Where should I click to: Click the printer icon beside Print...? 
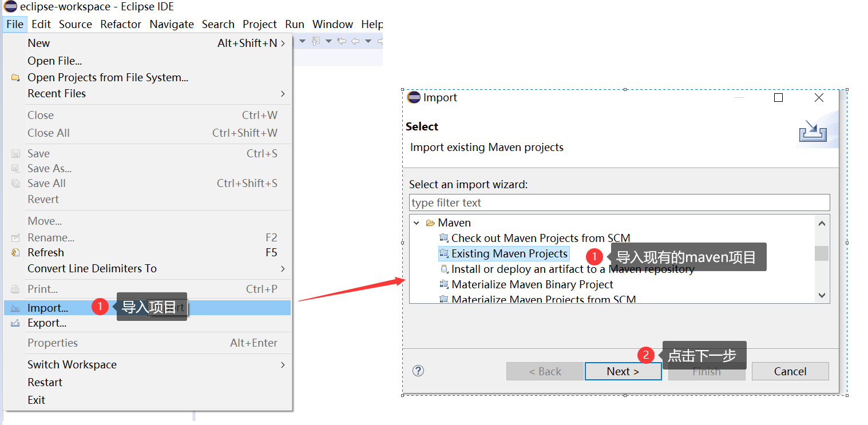(x=15, y=289)
